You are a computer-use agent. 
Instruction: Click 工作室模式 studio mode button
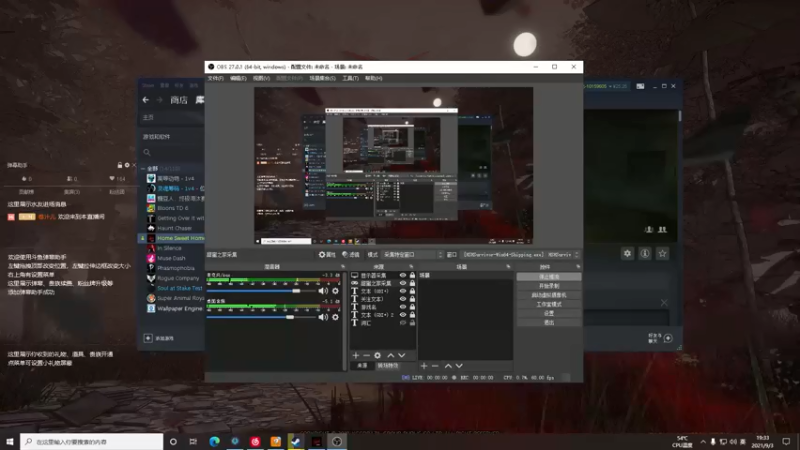549,304
